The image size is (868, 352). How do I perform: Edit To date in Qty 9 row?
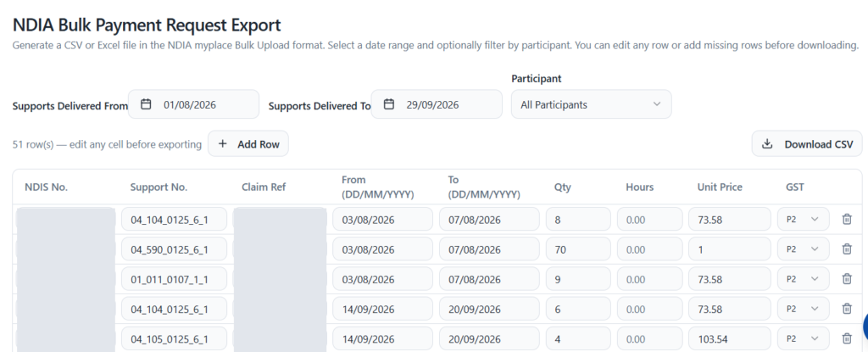pyautogui.click(x=489, y=279)
